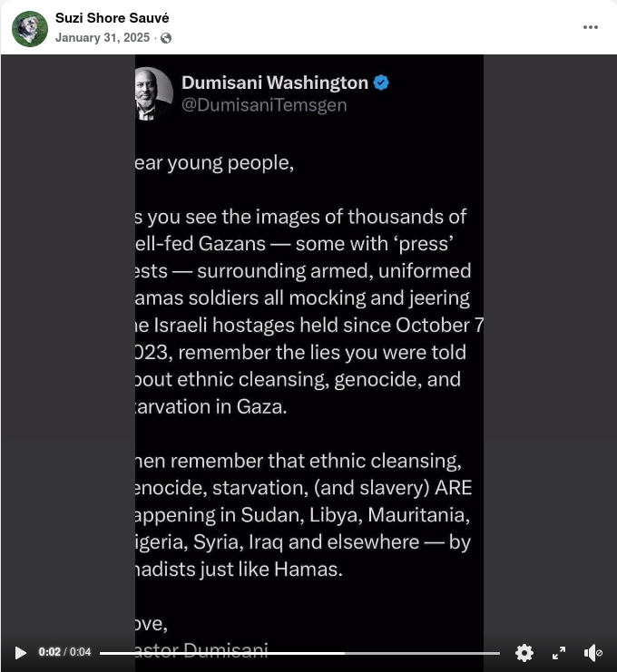Expand video to fullscreen
Screen dimensions: 617x672
(559, 653)
